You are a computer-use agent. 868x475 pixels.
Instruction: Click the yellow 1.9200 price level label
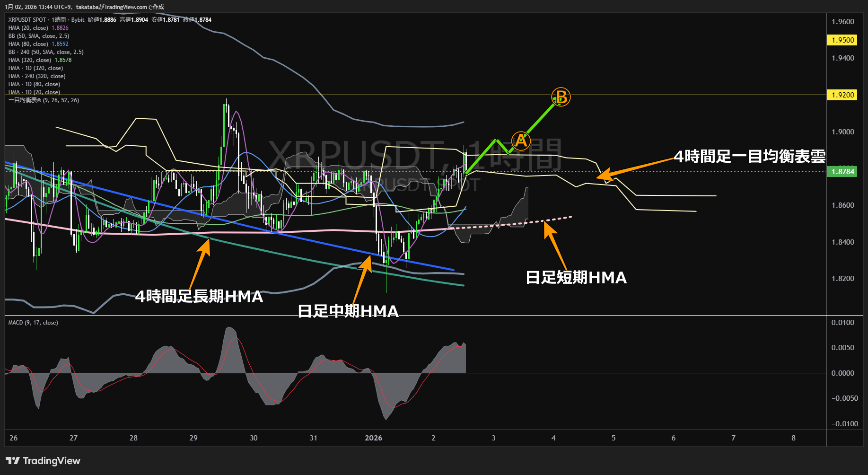[842, 95]
